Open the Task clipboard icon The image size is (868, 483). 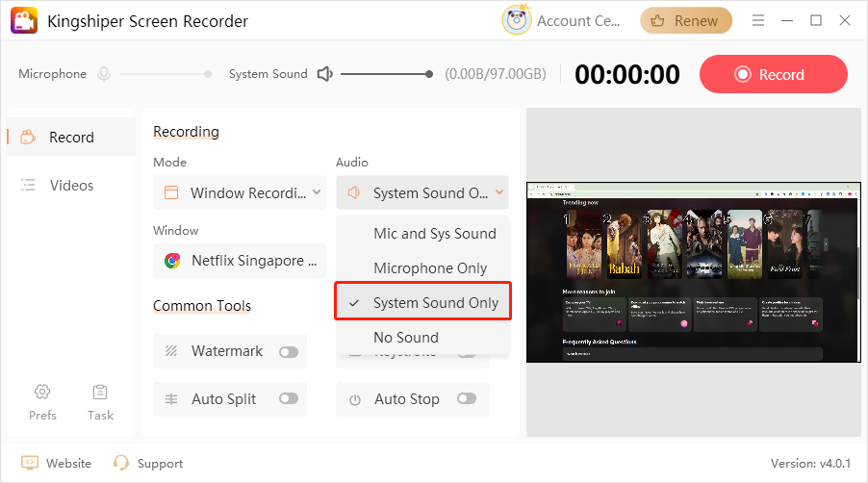(x=100, y=392)
